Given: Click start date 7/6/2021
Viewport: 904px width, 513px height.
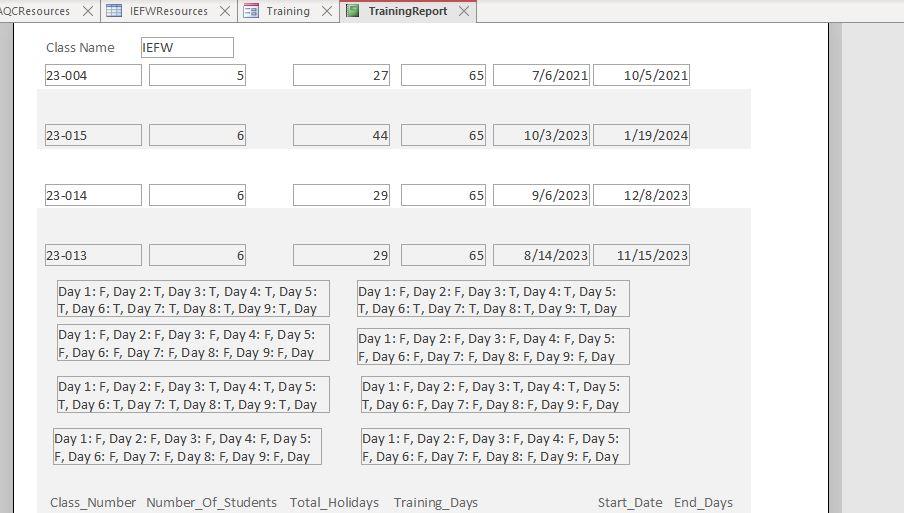Looking at the screenshot, I should point(541,76).
